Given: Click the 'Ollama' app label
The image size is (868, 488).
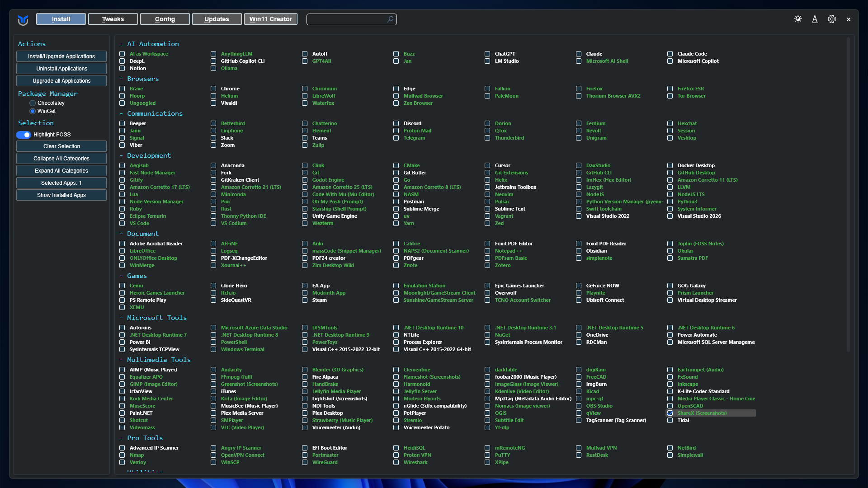Looking at the screenshot, I should point(229,68).
